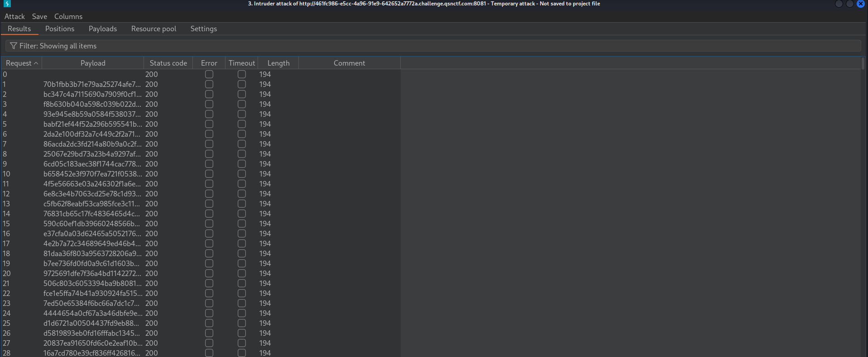Image resolution: width=868 pixels, height=357 pixels.
Task: Select payload 70b1fbb3b71e79aa25274afe7...
Action: coord(92,84)
